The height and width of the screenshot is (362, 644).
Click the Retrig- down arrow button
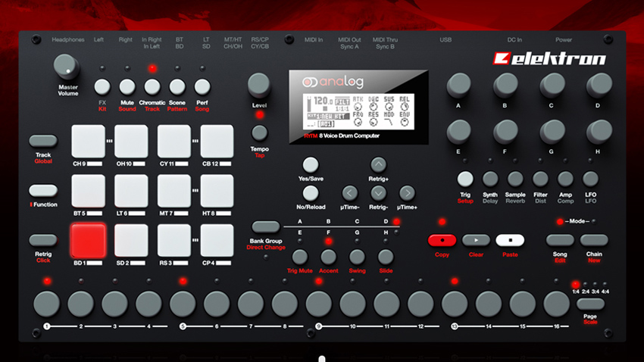(x=378, y=193)
